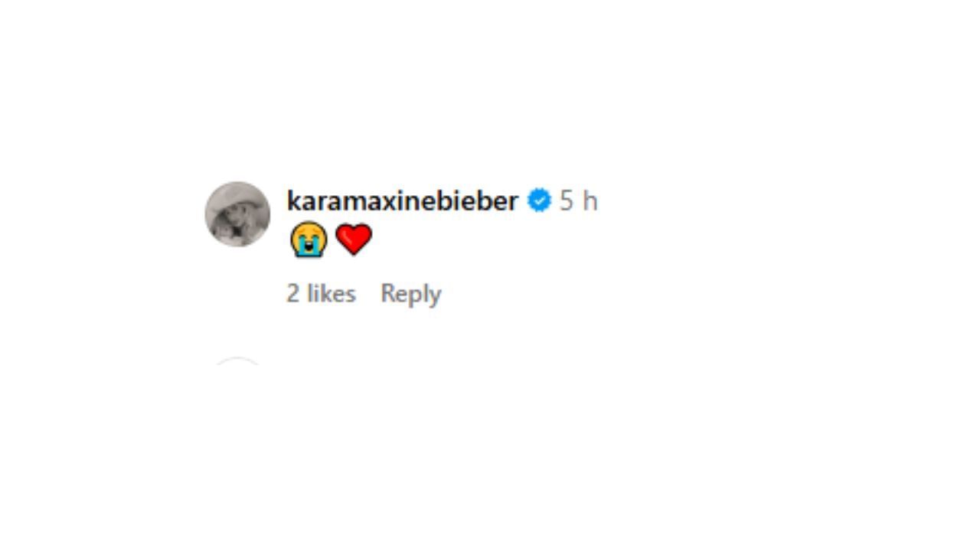Click the verified tick next to the timestamp

pos(539,201)
